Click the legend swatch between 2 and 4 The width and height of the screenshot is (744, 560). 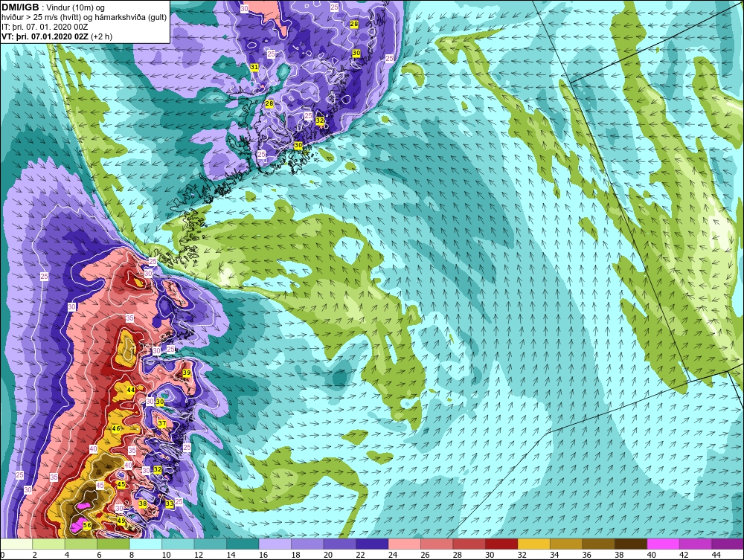(49, 544)
